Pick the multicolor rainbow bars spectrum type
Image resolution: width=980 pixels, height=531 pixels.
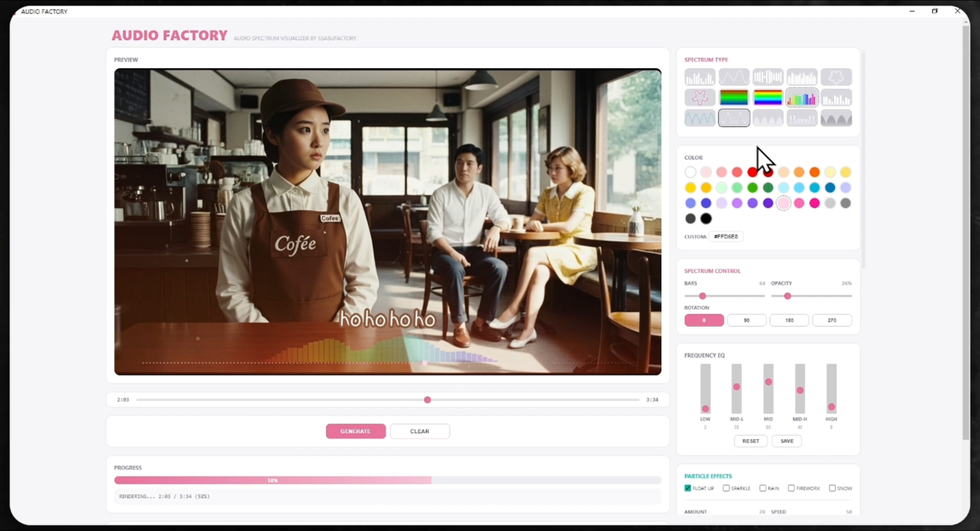click(802, 98)
